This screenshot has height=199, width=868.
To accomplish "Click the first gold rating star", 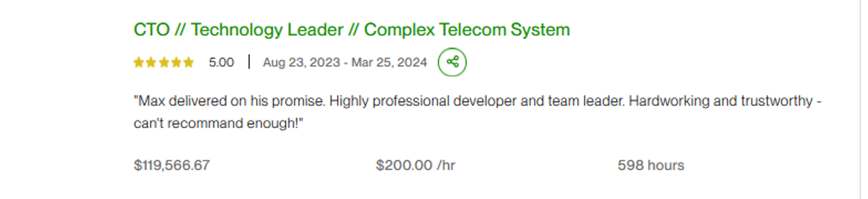I will coord(139,62).
